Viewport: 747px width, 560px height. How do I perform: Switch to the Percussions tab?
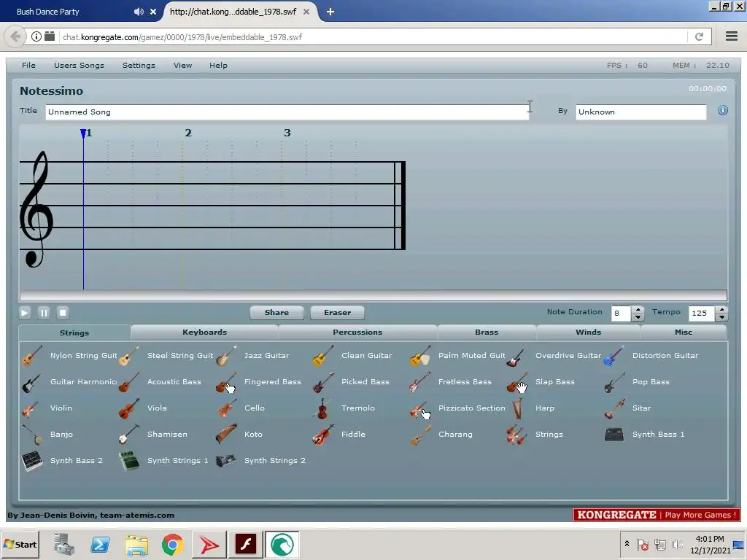(357, 332)
